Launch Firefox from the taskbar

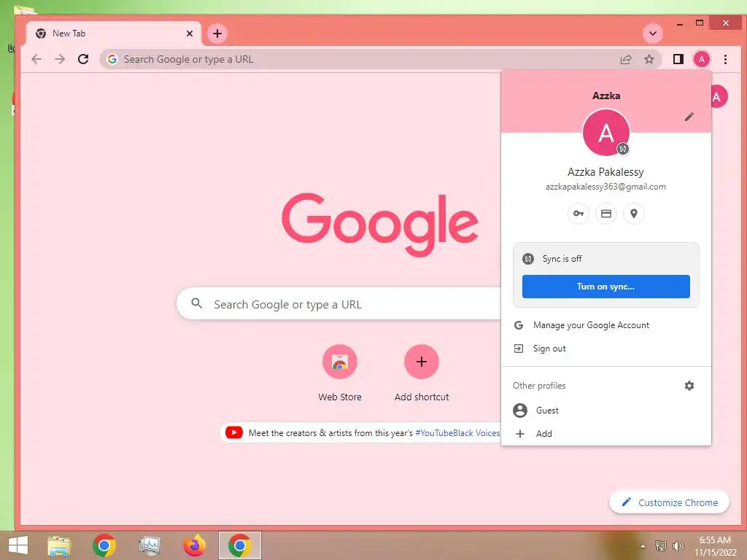pyautogui.click(x=194, y=545)
